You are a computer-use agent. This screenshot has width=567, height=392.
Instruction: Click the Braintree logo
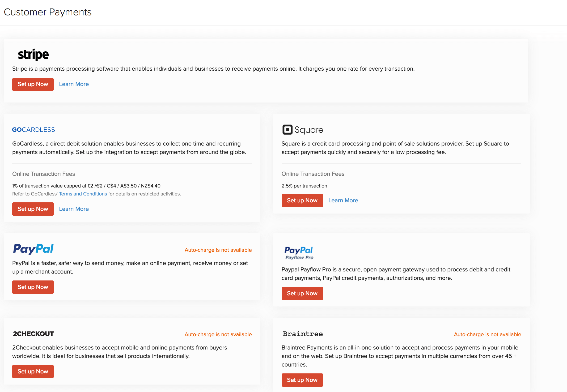click(302, 334)
